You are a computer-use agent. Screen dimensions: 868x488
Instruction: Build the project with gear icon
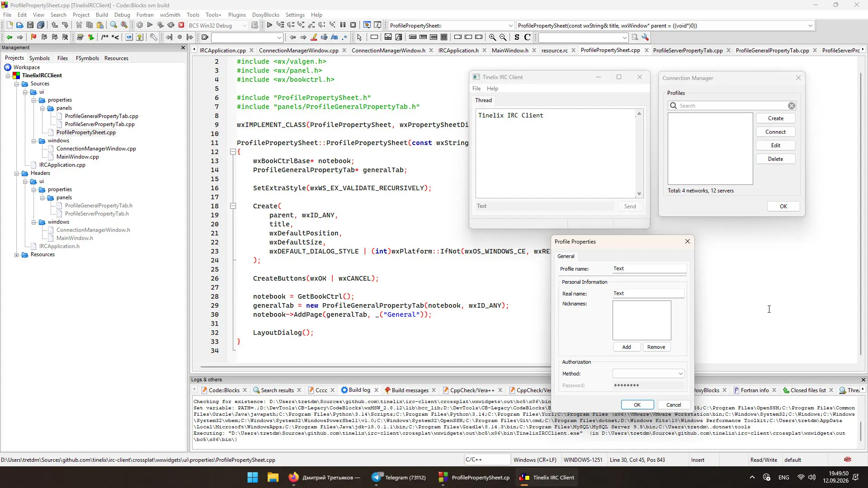[140, 25]
